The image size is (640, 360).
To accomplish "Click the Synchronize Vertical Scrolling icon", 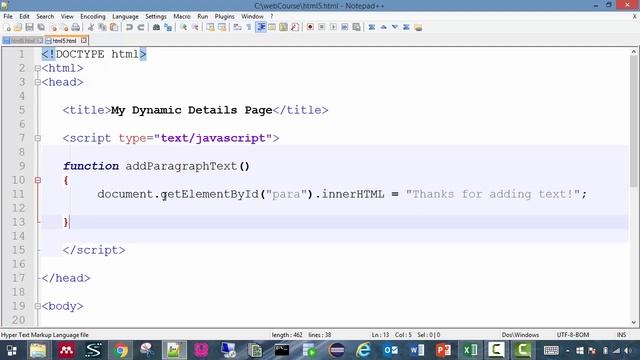I will 210,27.
